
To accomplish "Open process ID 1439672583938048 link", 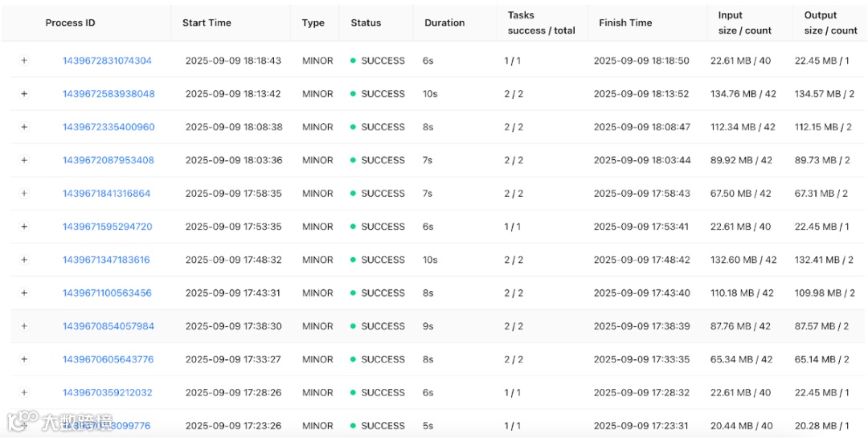I will (108, 94).
